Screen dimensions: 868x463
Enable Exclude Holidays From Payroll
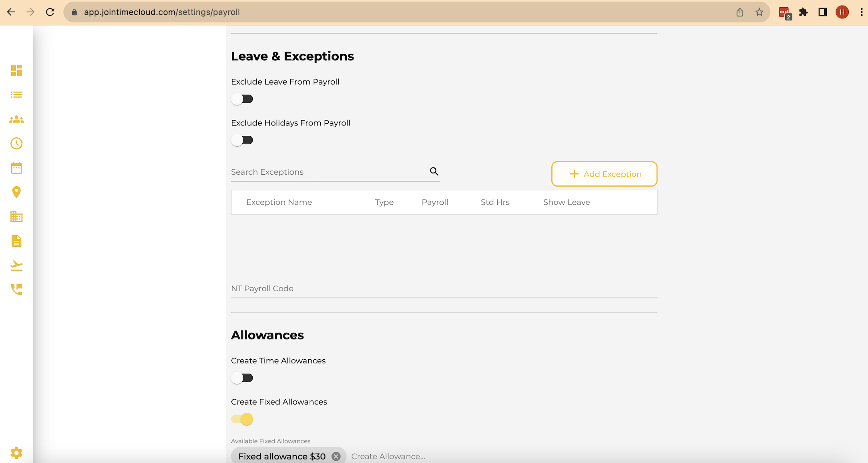(x=242, y=140)
